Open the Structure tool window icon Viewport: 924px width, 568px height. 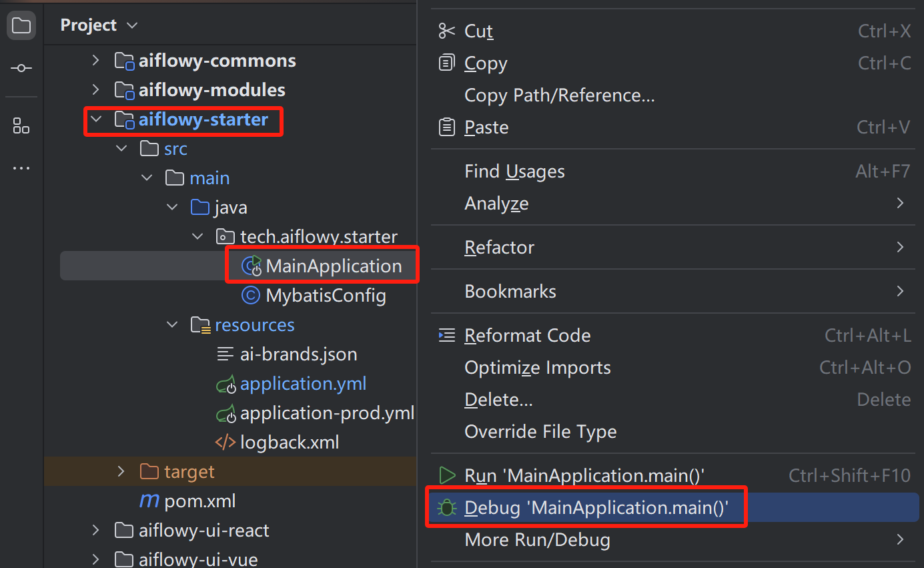[21, 125]
